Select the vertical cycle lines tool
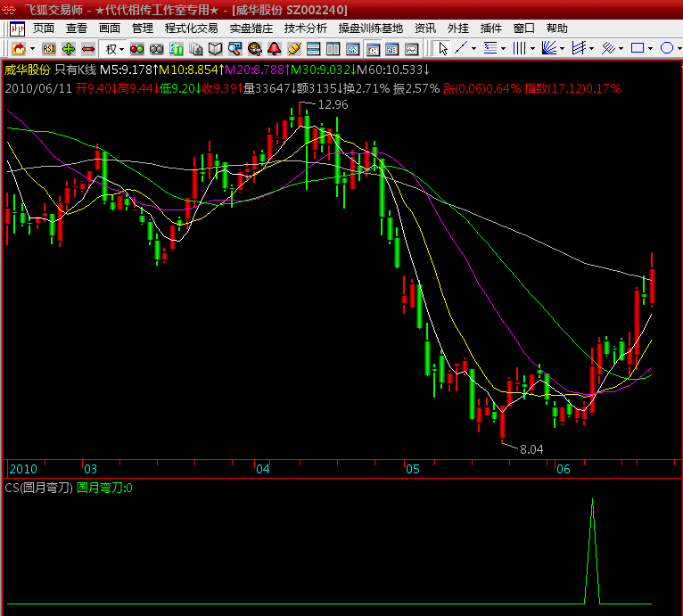Image resolution: width=683 pixels, height=616 pixels. 519,48
